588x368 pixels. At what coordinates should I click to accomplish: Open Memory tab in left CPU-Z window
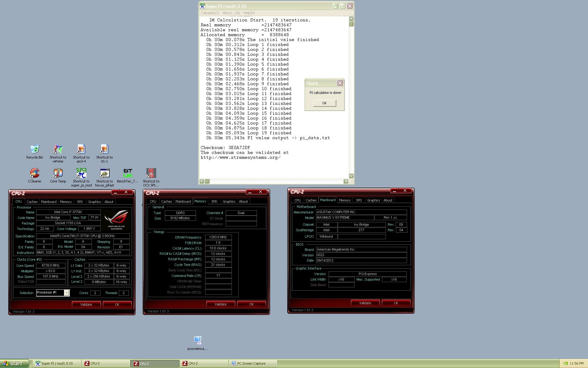(66, 202)
